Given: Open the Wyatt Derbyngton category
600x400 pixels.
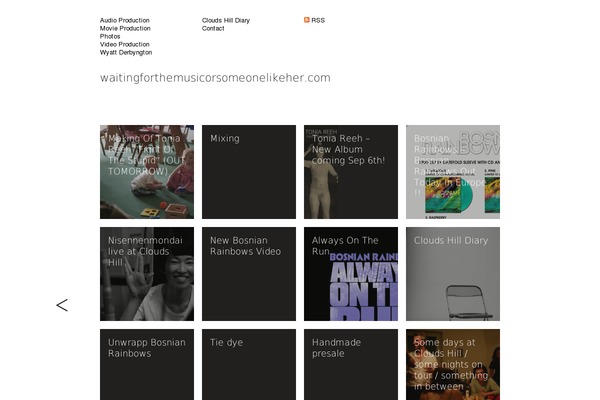Looking at the screenshot, I should click(x=126, y=52).
